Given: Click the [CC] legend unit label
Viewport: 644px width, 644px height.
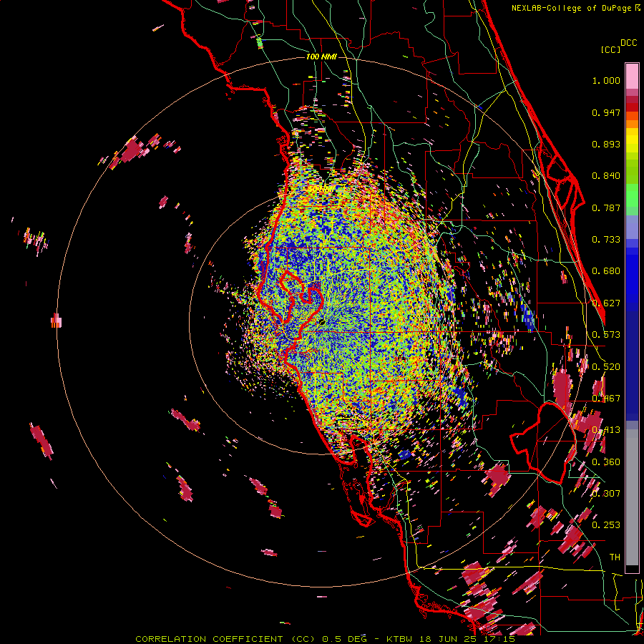Looking at the screenshot, I should [610, 49].
